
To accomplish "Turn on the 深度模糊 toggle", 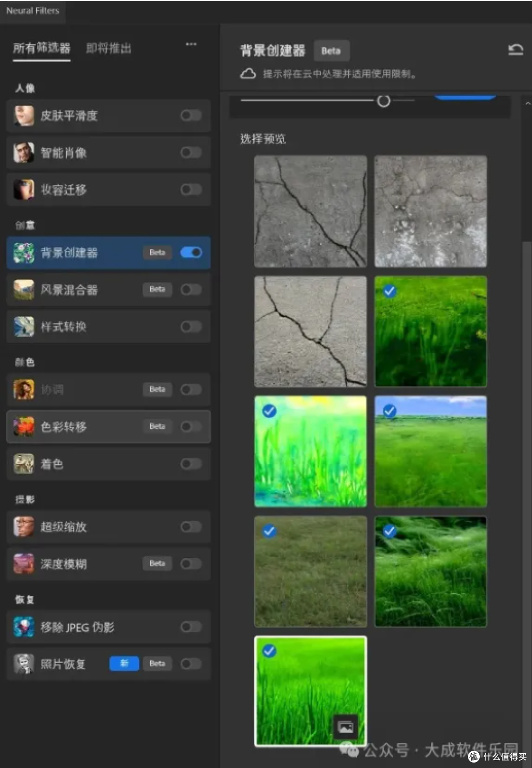I will [191, 564].
